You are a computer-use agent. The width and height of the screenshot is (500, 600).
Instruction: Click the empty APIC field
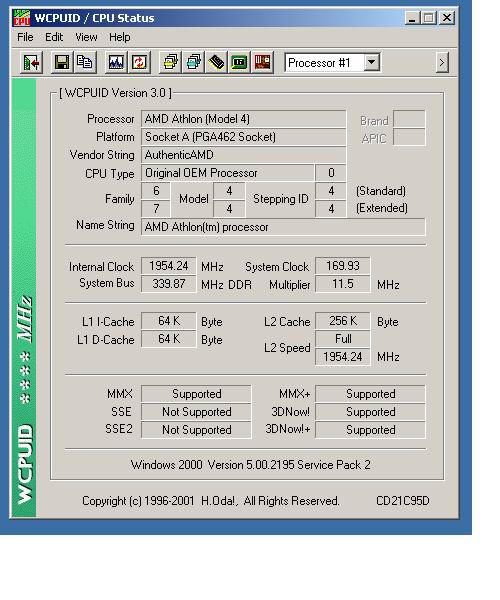409,137
